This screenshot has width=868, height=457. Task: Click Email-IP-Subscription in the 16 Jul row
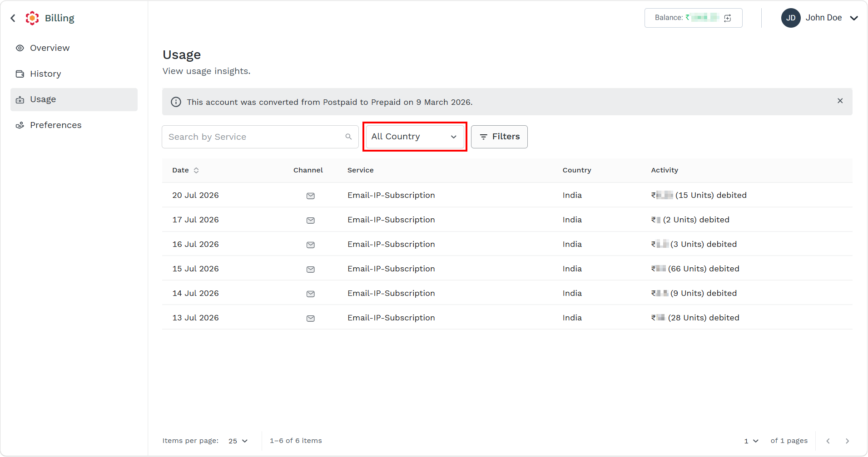[391, 244]
